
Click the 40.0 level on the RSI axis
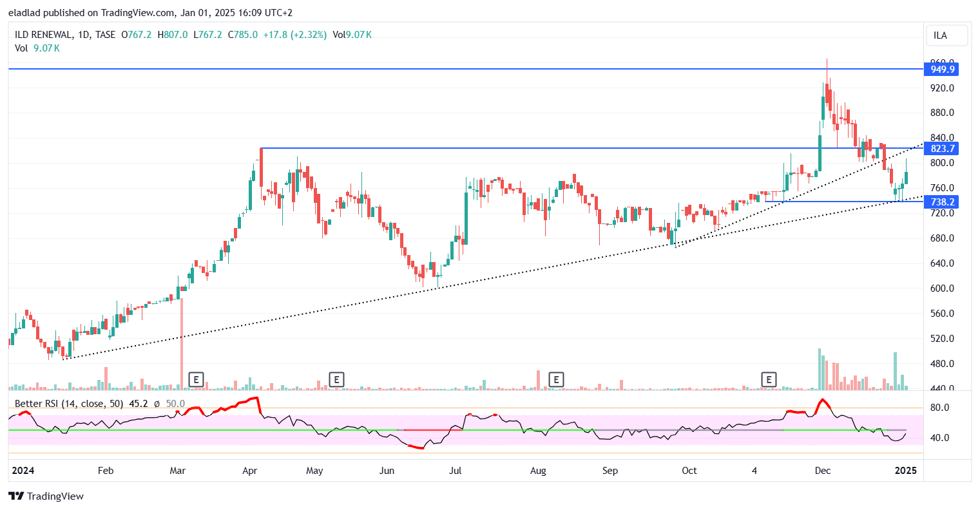point(940,439)
